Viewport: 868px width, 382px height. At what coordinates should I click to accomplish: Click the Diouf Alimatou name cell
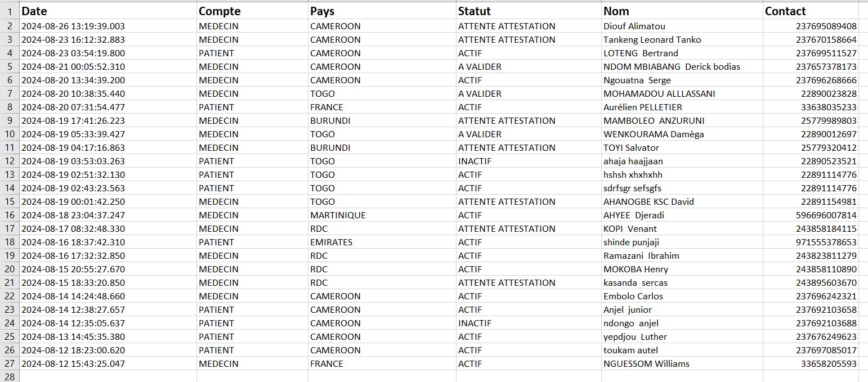[634, 26]
